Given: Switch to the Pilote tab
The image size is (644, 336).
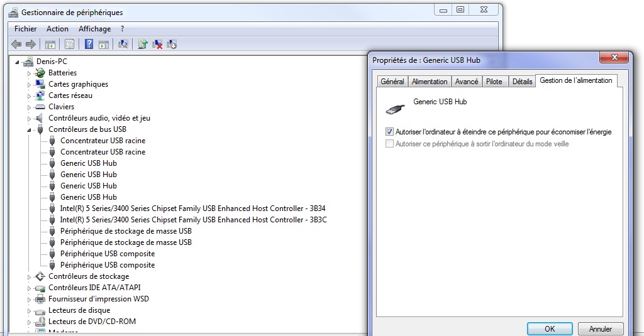Looking at the screenshot, I should 494,81.
